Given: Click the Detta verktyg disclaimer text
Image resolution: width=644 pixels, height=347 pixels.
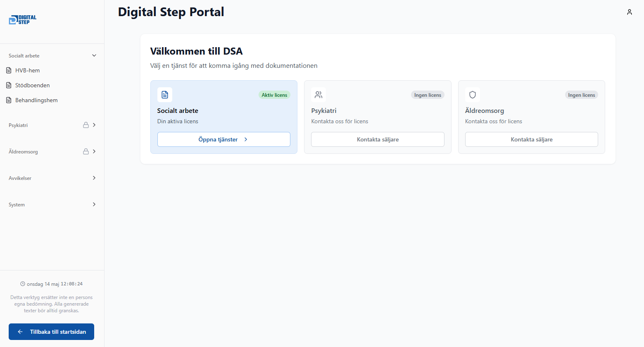Looking at the screenshot, I should (51, 304).
